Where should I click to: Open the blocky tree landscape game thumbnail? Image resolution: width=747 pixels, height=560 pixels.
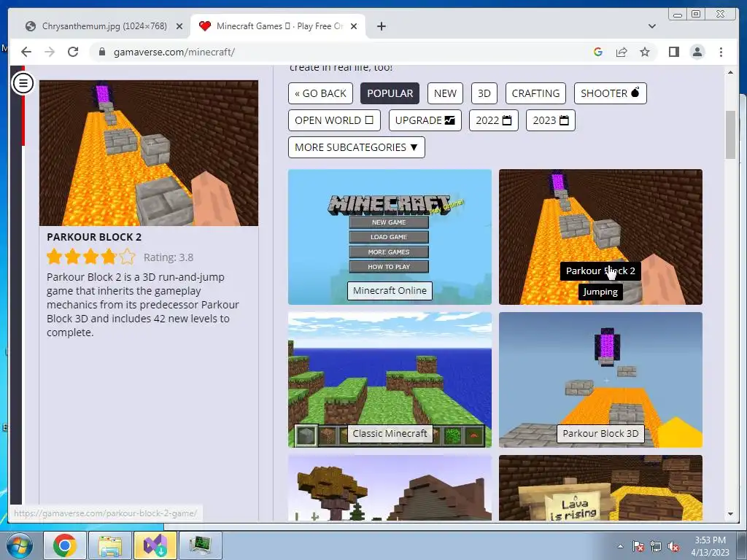pyautogui.click(x=390, y=488)
